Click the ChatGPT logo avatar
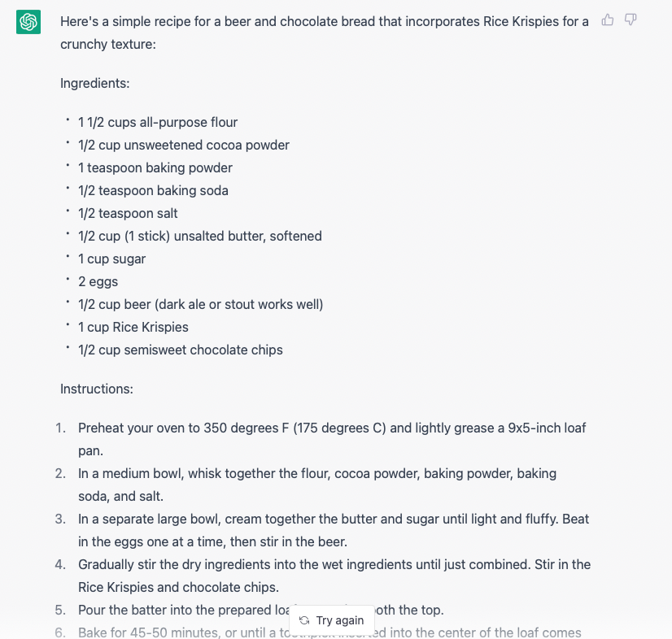The width and height of the screenshot is (672, 639). coord(28,22)
